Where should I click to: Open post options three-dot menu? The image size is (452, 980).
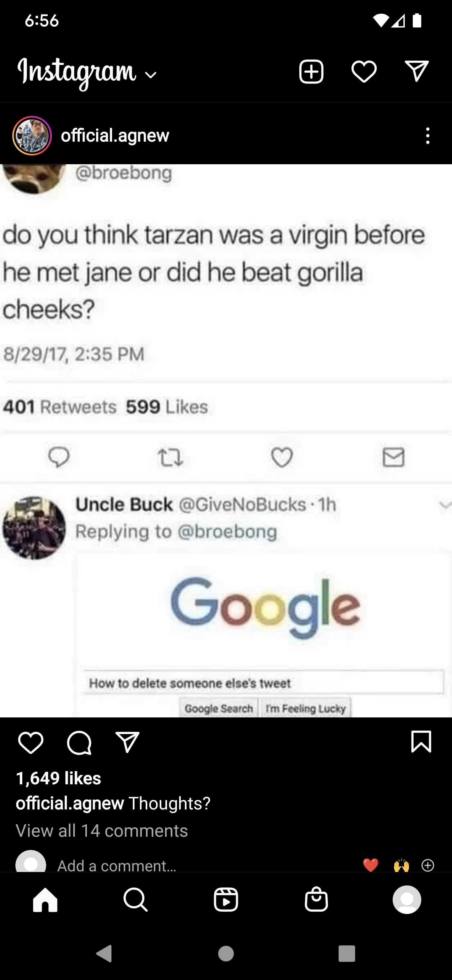[428, 135]
